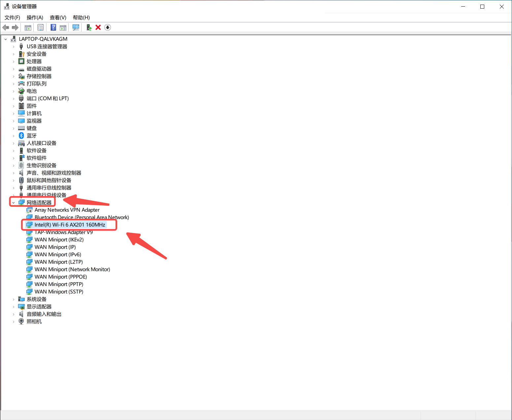The height and width of the screenshot is (420, 512).
Task: Select the 照相机 category
Action: 34,322
